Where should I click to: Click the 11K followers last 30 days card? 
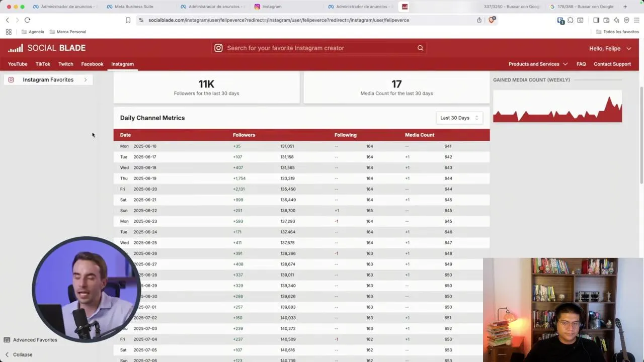click(x=206, y=87)
